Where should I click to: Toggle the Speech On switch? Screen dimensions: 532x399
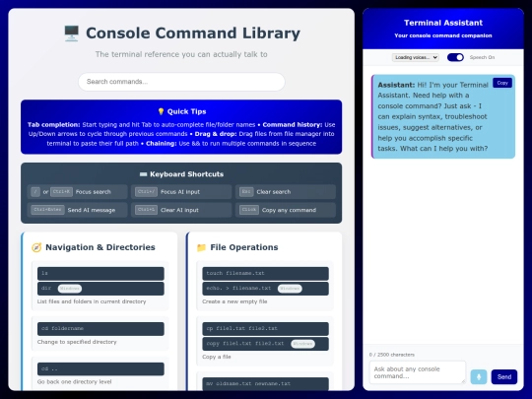[x=455, y=57]
